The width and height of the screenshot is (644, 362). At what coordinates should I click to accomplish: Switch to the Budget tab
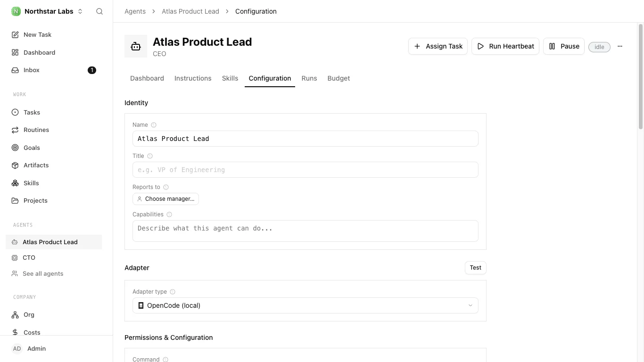point(339,78)
